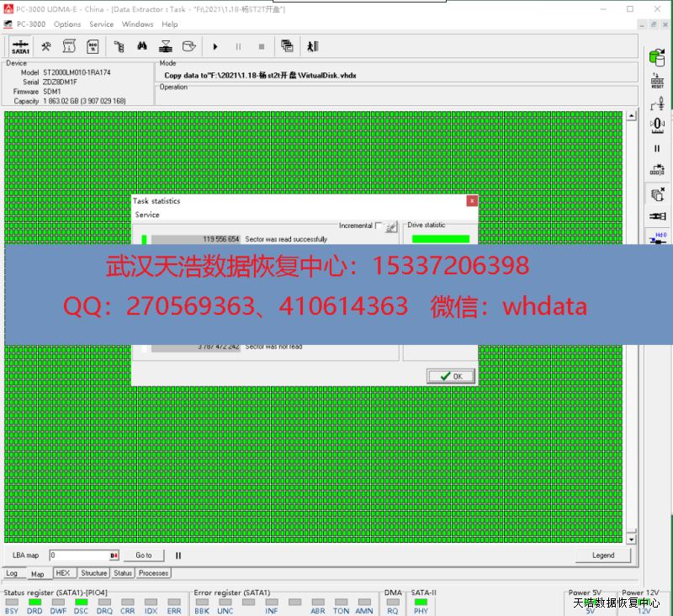
Task: Switch to the HEX tab
Action: (63, 573)
